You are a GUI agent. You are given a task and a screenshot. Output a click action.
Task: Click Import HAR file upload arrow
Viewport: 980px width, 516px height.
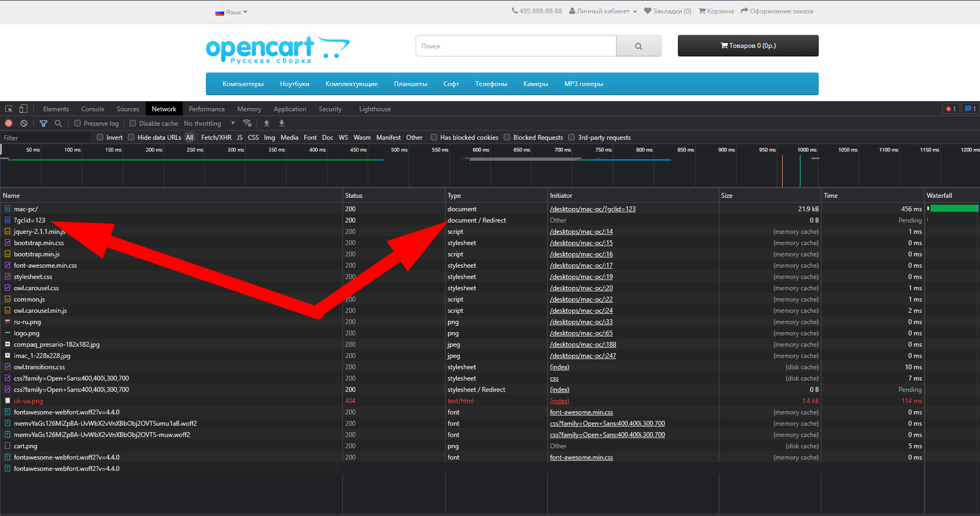267,123
